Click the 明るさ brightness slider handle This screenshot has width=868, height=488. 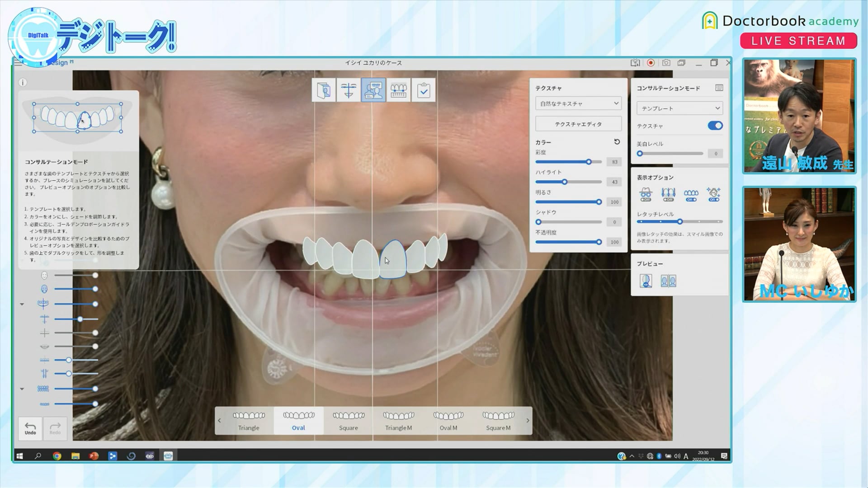(x=599, y=202)
